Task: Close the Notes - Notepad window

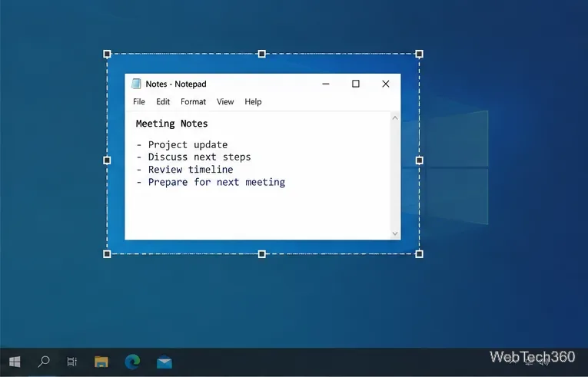Action: [386, 84]
